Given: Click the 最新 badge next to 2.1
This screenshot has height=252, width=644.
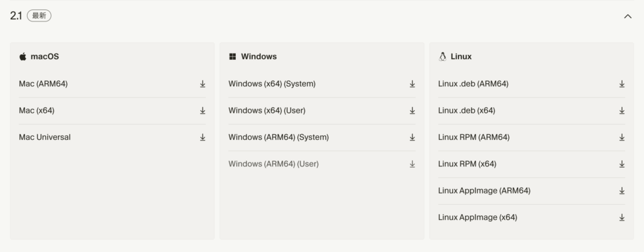Looking at the screenshot, I should pyautogui.click(x=39, y=16).
